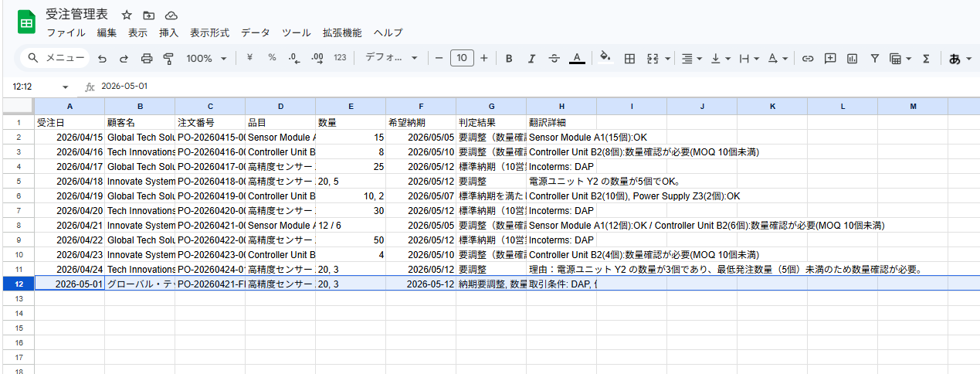Select column header M
Viewport: 980px width, 374px height.
pos(913,106)
